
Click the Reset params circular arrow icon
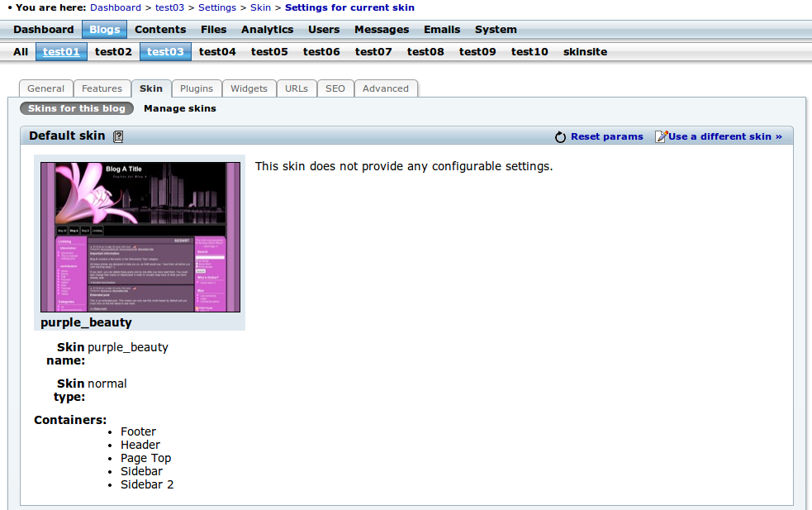(560, 137)
